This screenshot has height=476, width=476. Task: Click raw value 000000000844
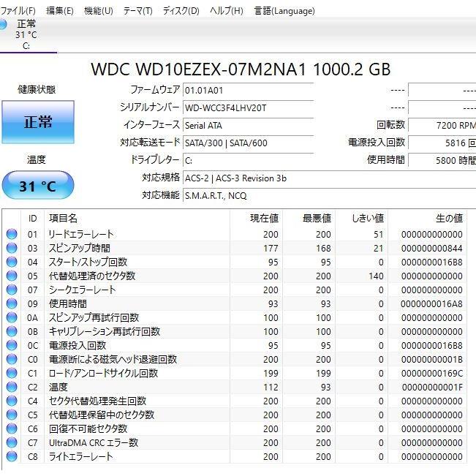[431, 249]
